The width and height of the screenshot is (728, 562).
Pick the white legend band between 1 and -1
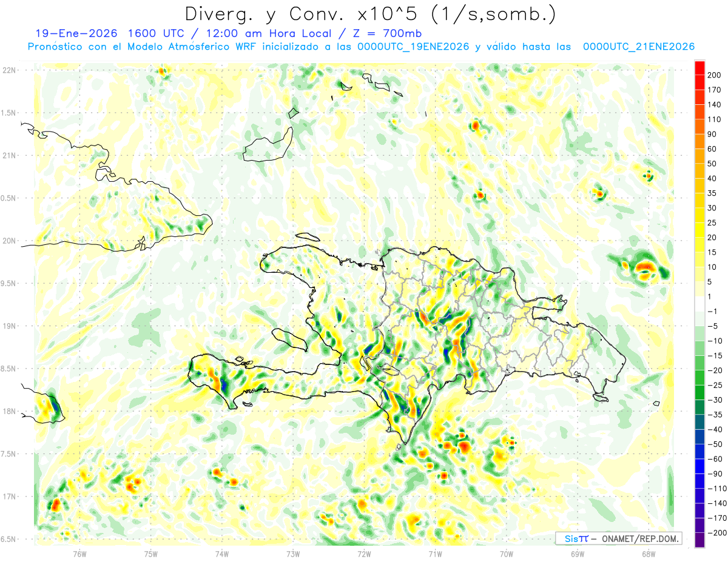(x=699, y=304)
